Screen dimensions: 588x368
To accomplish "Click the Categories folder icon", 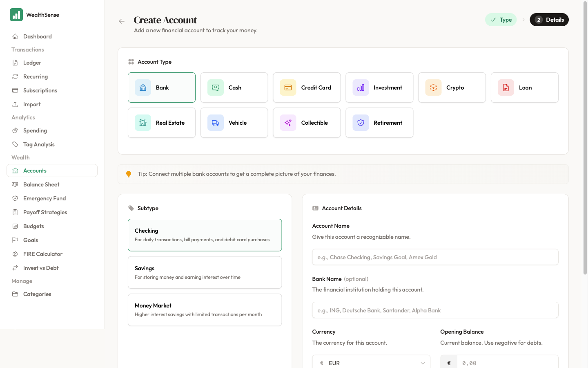I will (15, 294).
